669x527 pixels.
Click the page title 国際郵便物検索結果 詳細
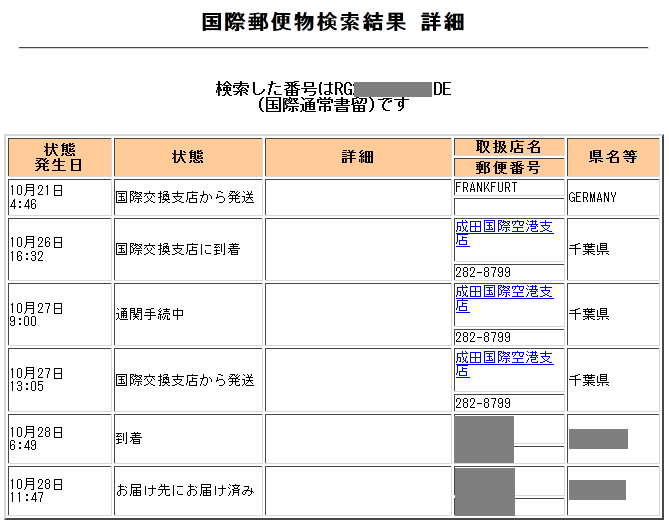coord(333,22)
